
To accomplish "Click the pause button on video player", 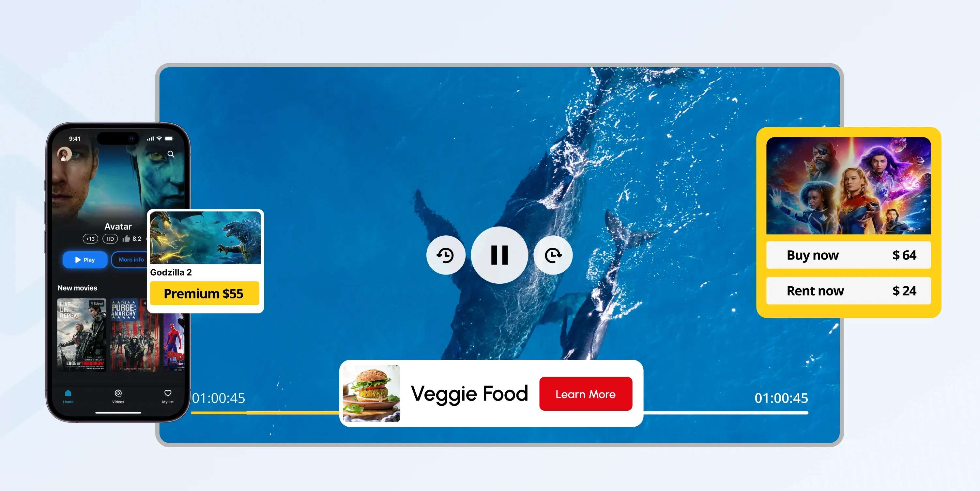I will pos(499,255).
